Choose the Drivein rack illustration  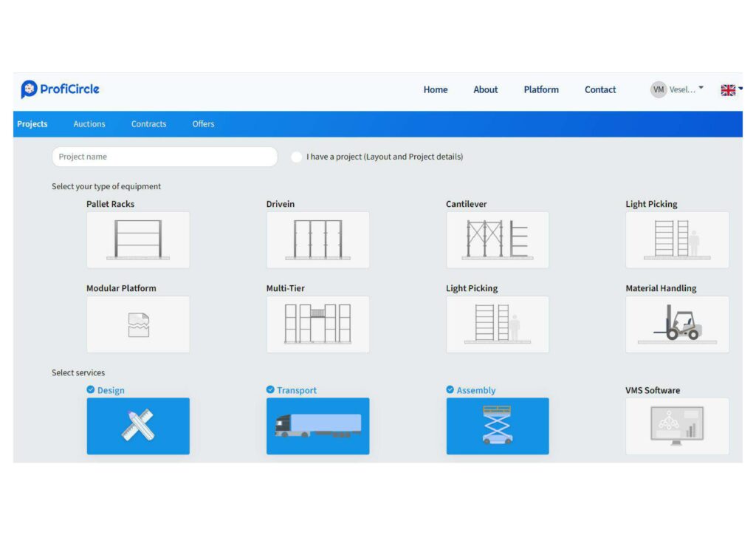tap(317, 239)
